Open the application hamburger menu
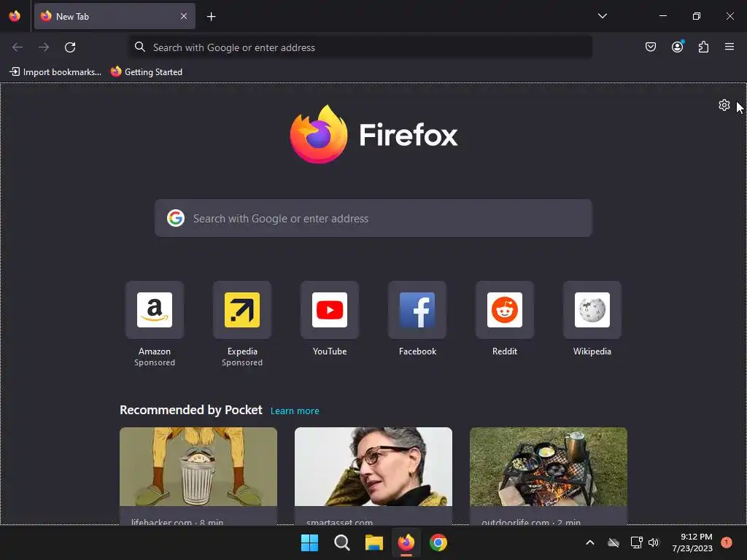747x560 pixels. tap(729, 47)
